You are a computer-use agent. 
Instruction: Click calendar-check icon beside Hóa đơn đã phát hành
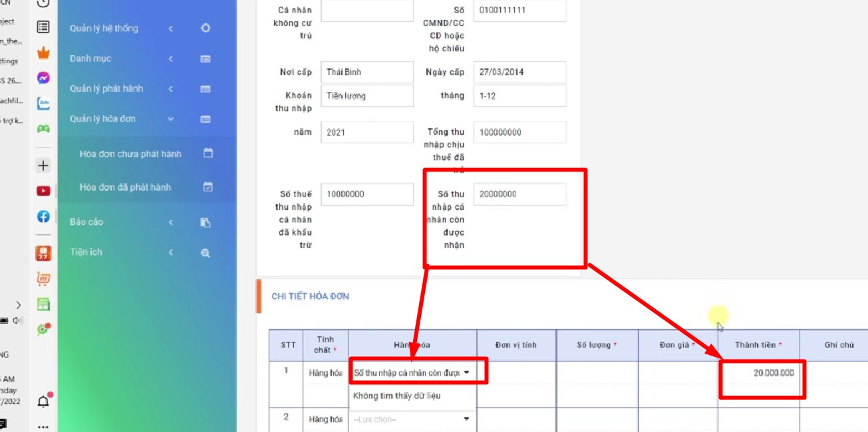coord(208,187)
